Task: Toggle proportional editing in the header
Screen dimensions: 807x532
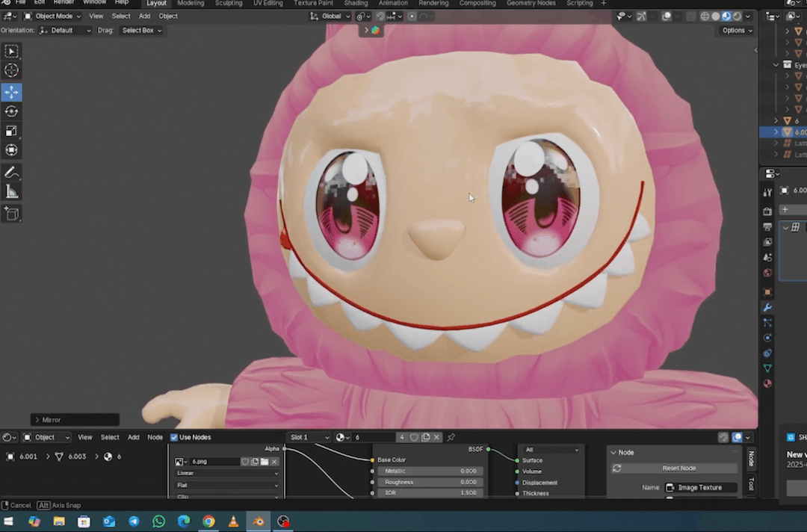Action: (x=412, y=16)
